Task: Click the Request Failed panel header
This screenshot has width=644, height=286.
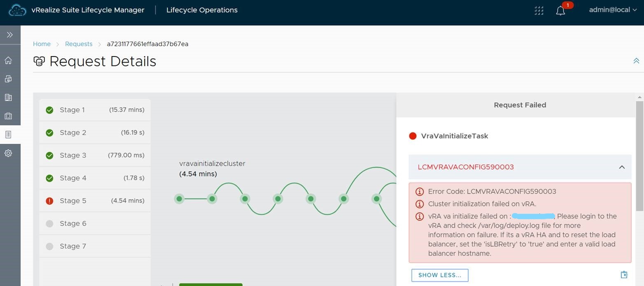Action: [516, 105]
